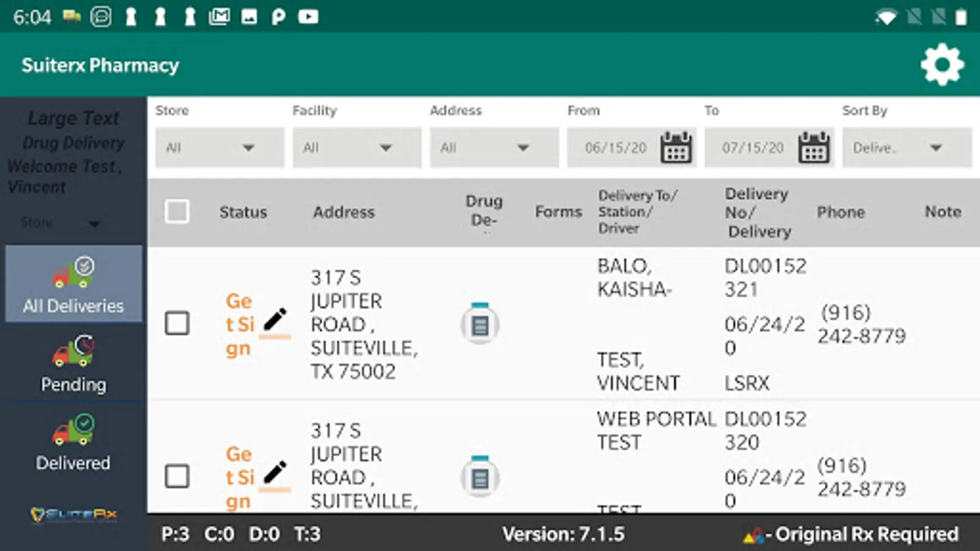This screenshot has height=551, width=980.
Task: Tap the Wi-Fi status icon
Action: click(x=886, y=17)
